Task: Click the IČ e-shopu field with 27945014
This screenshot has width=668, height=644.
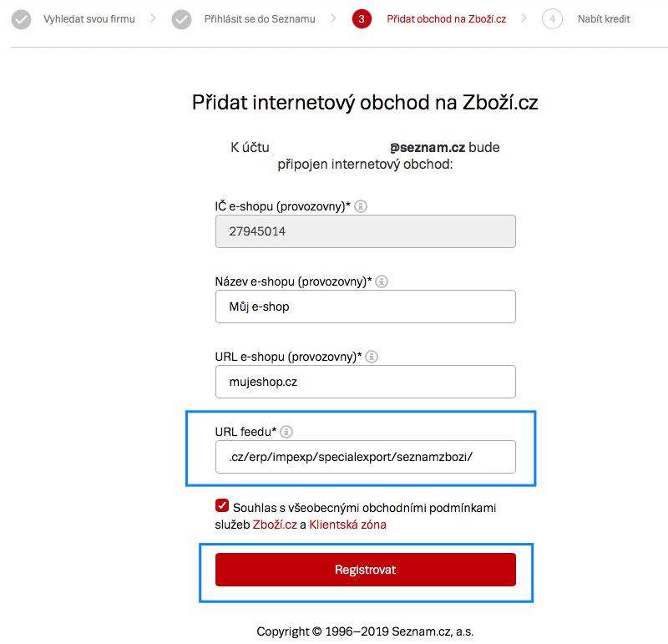Action: coord(365,231)
